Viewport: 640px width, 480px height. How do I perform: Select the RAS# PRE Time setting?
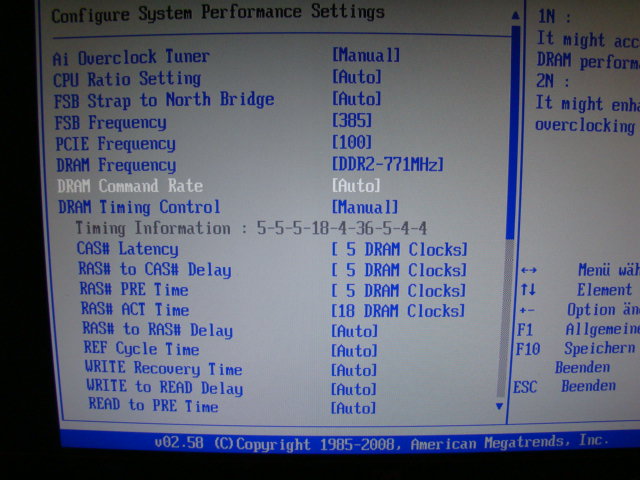[134, 289]
